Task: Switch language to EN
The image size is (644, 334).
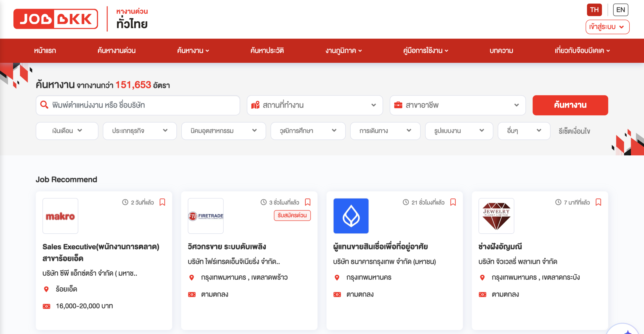Action: point(621,10)
